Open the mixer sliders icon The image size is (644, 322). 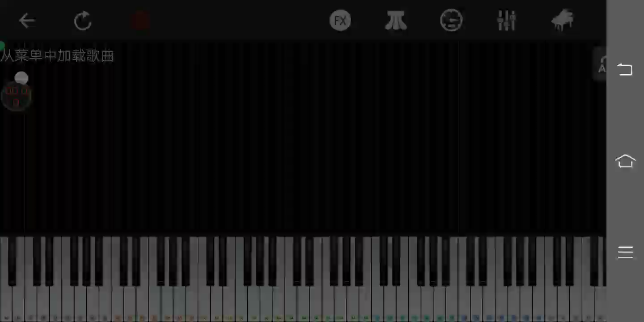507,21
